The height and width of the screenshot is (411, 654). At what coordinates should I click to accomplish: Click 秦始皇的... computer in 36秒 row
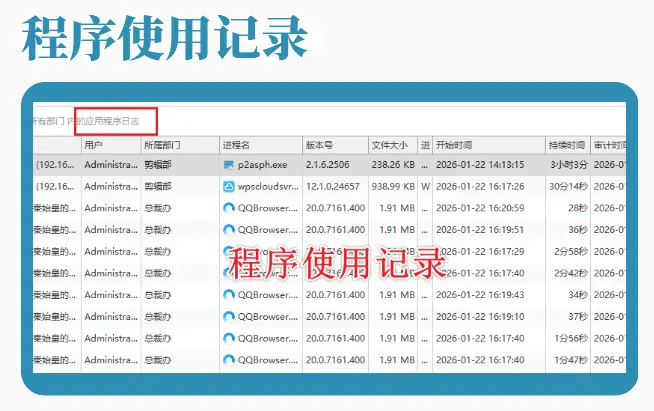point(55,229)
